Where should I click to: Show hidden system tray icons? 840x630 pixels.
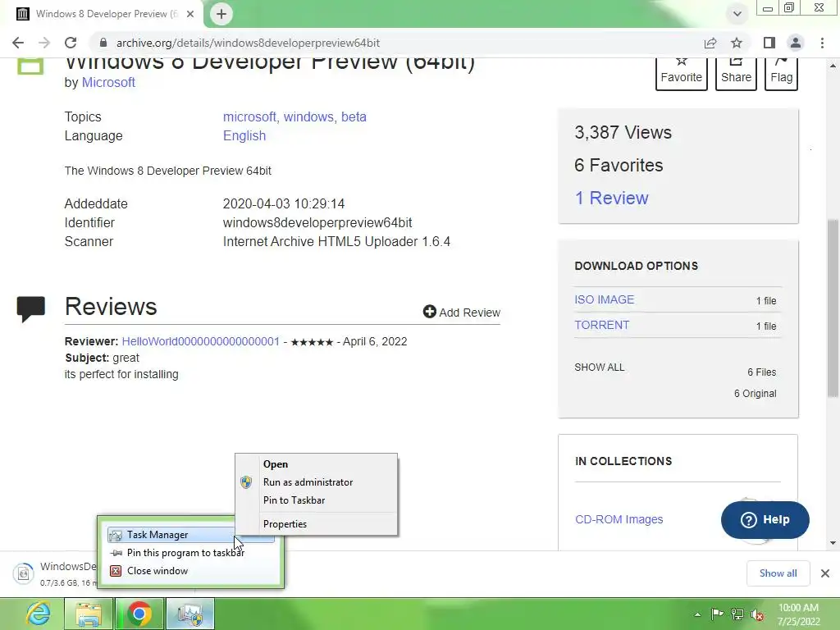[x=697, y=614]
